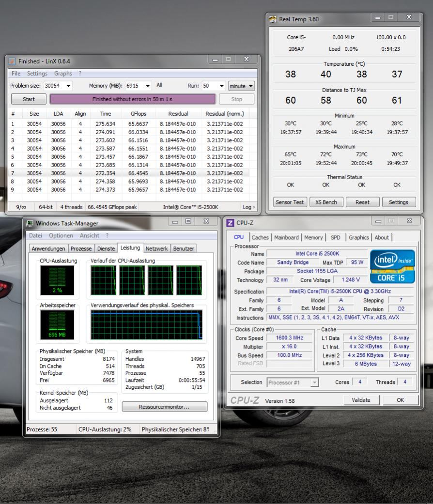Click the Stop button in LinX
The image size is (433, 504).
[236, 99]
